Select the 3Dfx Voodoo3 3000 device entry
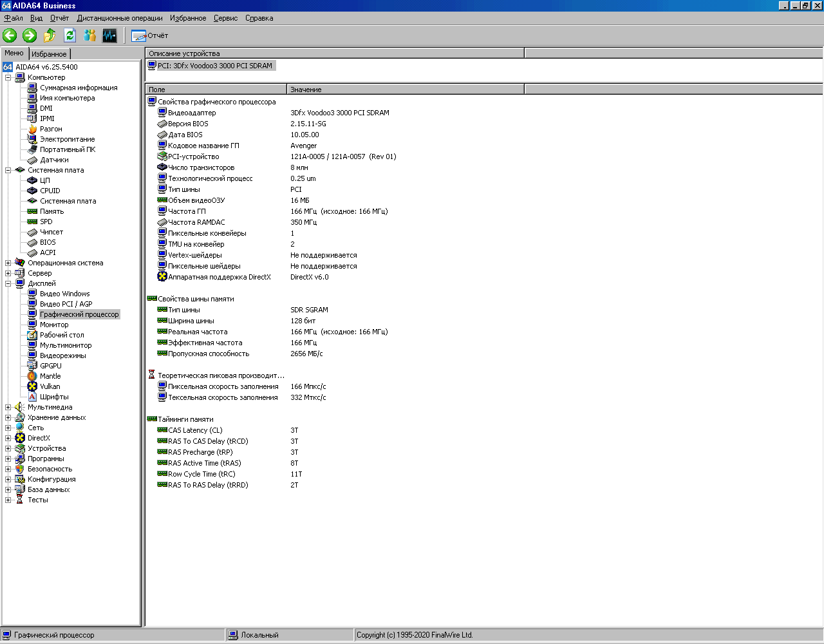Screen dimensions: 824x644 pos(215,66)
